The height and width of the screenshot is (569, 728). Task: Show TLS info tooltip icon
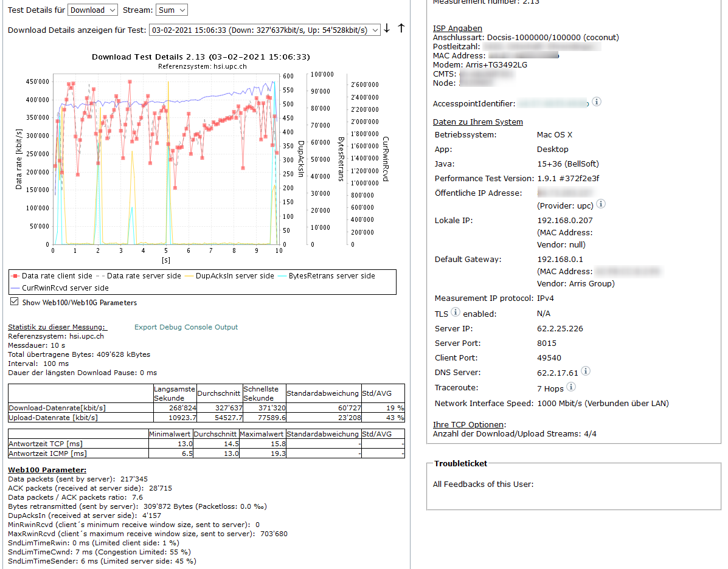pyautogui.click(x=456, y=312)
